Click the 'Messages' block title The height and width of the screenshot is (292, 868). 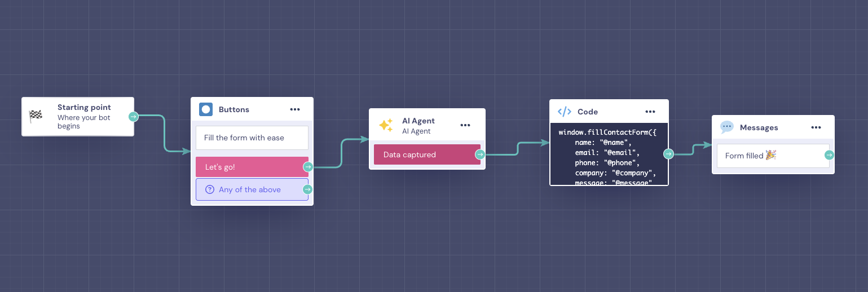point(759,127)
